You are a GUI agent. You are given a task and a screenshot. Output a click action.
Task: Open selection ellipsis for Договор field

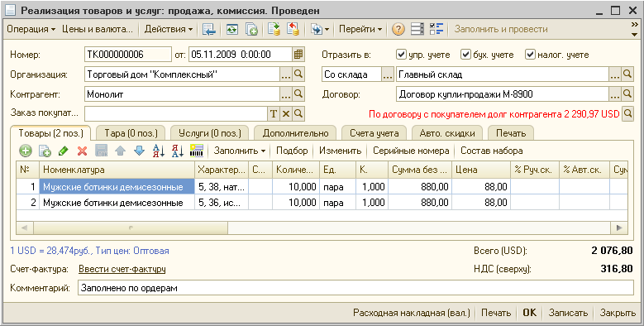615,94
